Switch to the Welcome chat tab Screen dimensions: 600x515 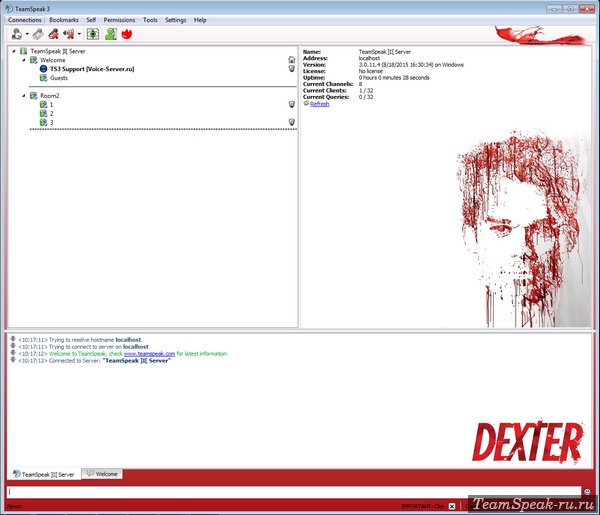tap(102, 474)
